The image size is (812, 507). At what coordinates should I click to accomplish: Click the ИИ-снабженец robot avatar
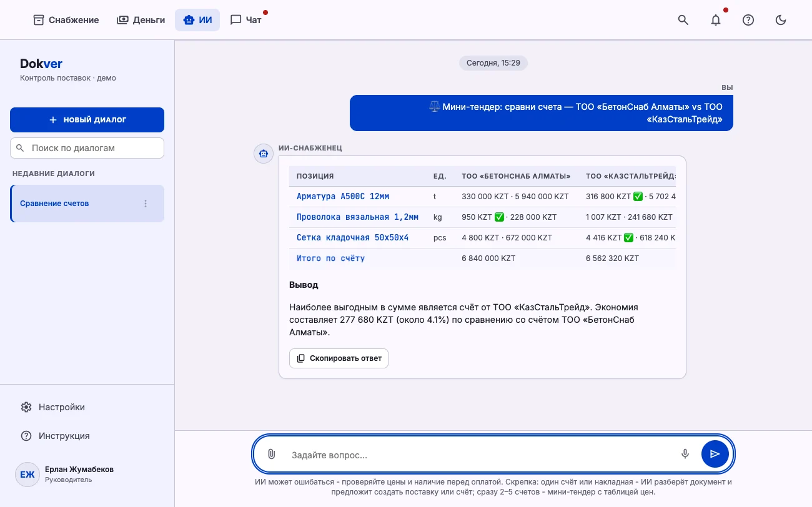click(x=264, y=153)
